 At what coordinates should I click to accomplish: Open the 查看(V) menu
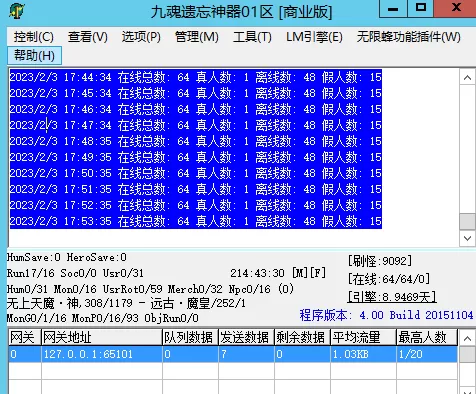88,37
